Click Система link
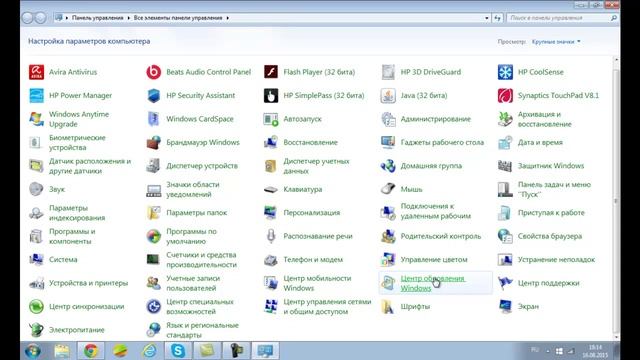Viewport: 640px width, 360px height. tap(63, 260)
